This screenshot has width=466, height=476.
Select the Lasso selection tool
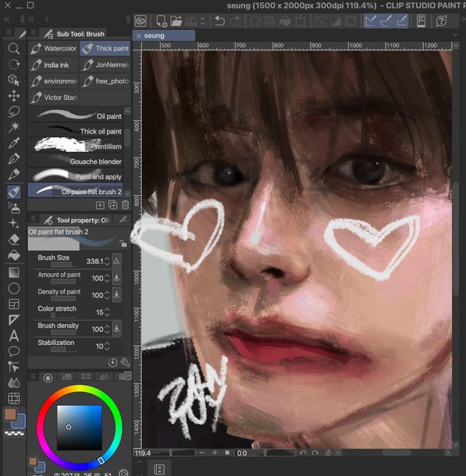[x=14, y=111]
